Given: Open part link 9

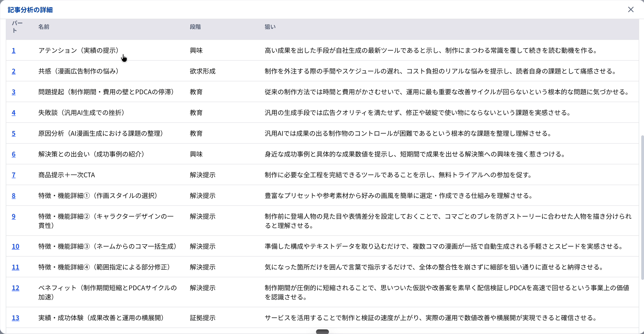Looking at the screenshot, I should pyautogui.click(x=14, y=216).
